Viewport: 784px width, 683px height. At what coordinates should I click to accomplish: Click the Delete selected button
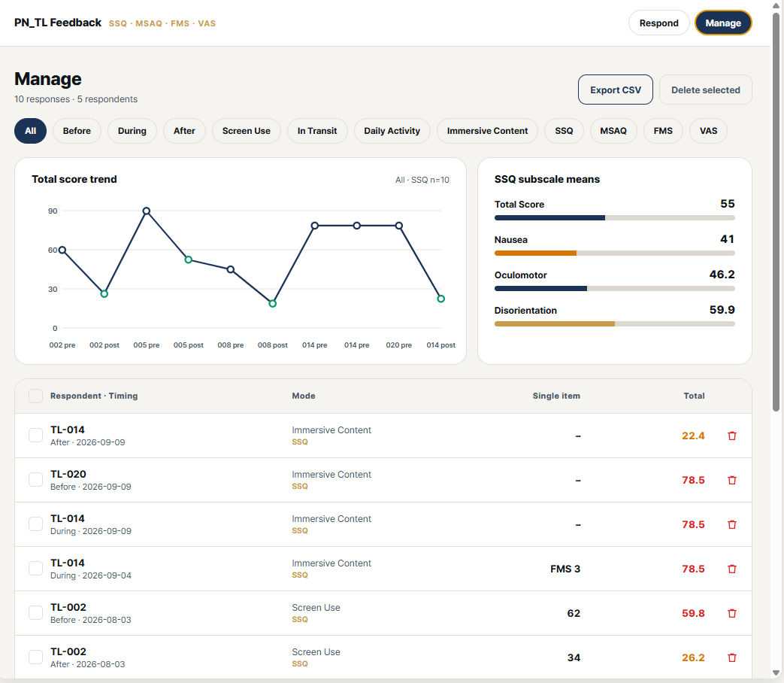click(706, 90)
